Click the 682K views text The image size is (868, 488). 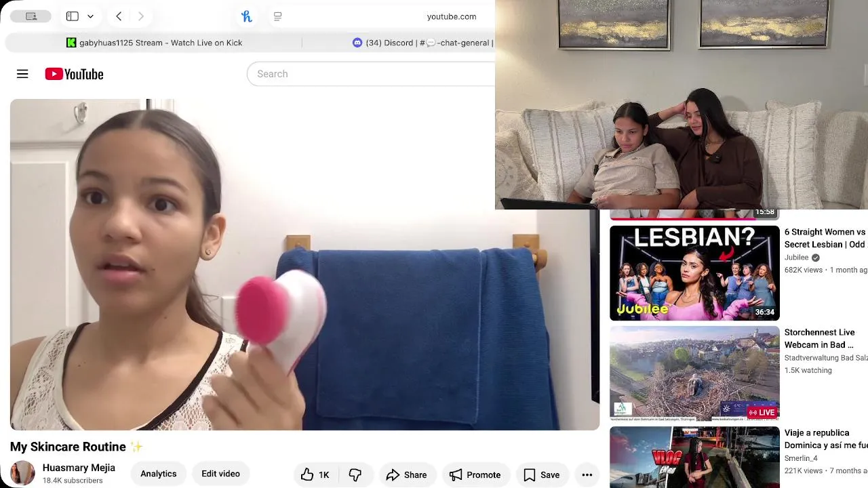[x=804, y=270]
